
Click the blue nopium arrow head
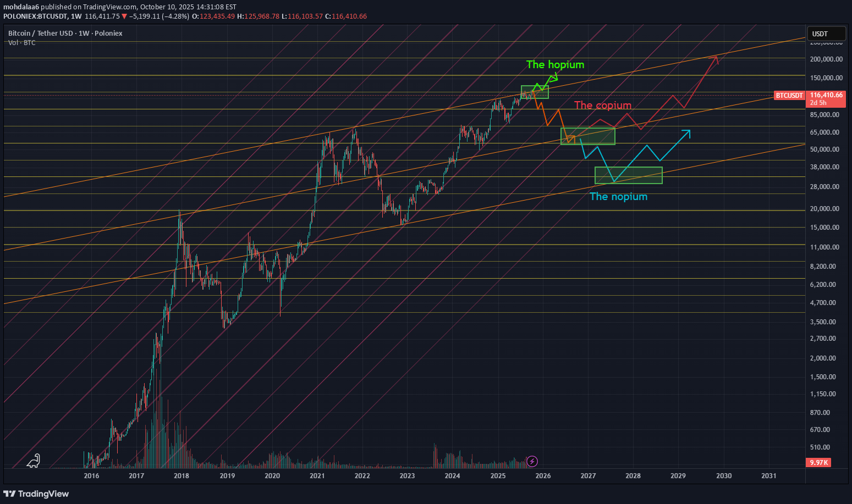686,132
